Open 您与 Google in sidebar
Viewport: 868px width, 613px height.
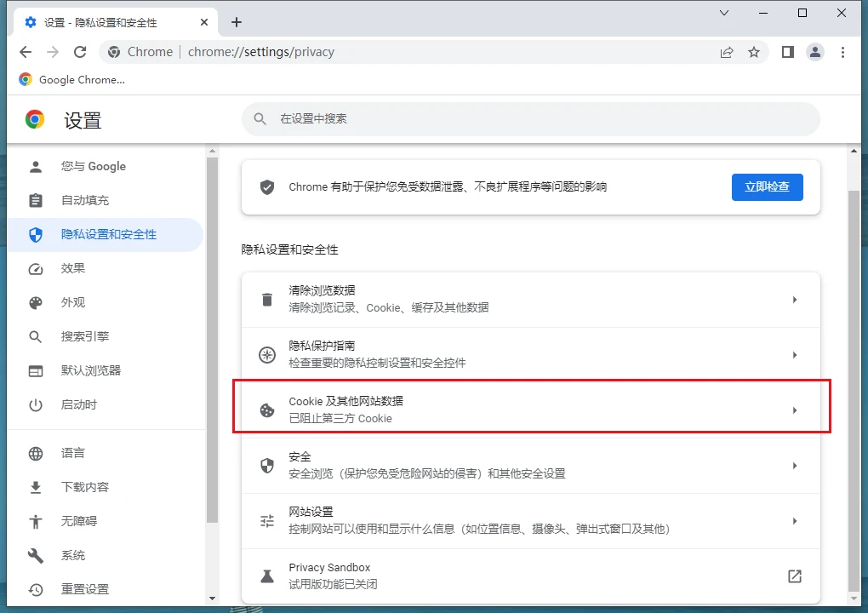pos(106,166)
